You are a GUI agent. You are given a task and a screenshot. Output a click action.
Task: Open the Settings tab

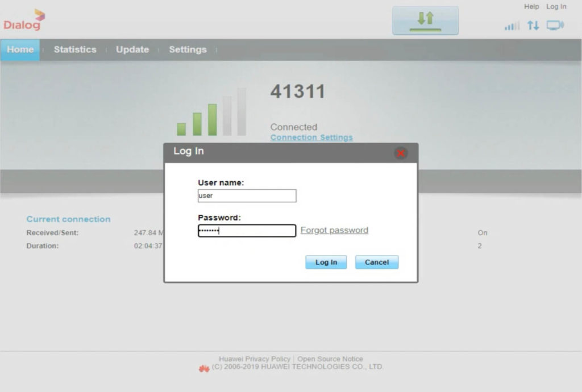(188, 49)
